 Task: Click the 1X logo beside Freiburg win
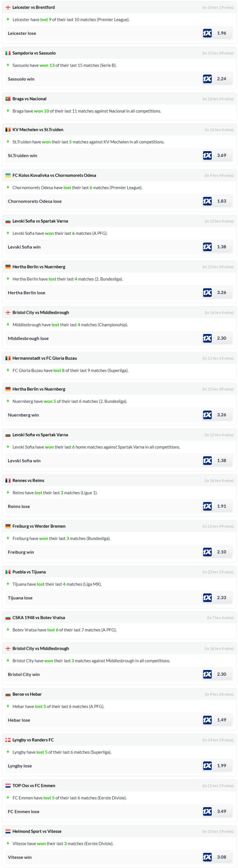[207, 552]
